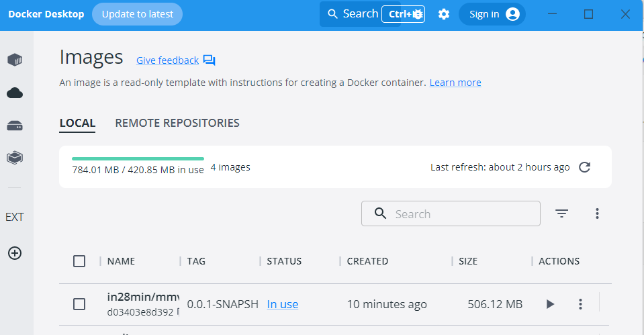This screenshot has width=644, height=335.
Task: Click the user avatar icon
Action: click(512, 14)
